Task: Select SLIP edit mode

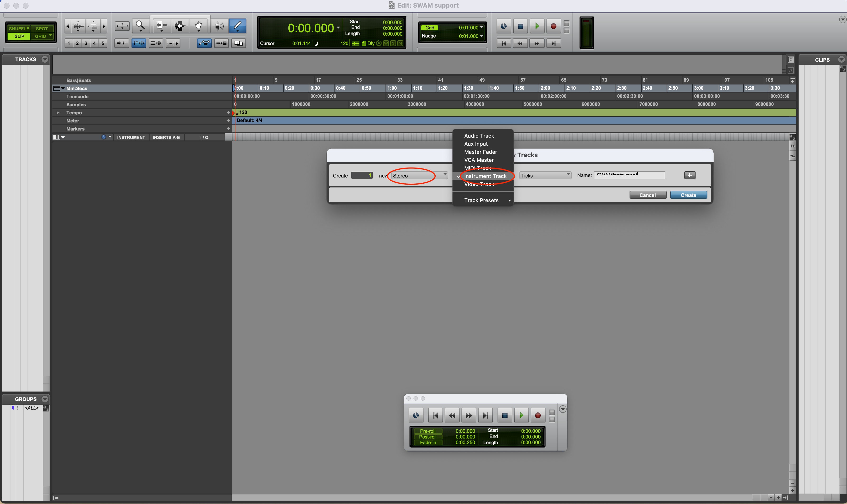Action: point(19,36)
